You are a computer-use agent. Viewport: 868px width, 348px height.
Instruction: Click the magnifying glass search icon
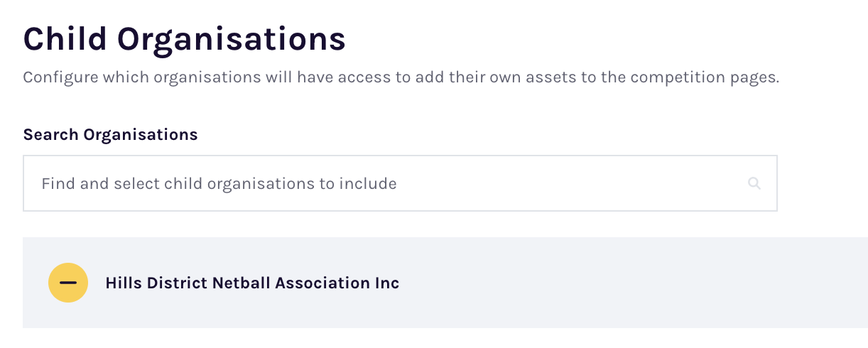coord(754,184)
